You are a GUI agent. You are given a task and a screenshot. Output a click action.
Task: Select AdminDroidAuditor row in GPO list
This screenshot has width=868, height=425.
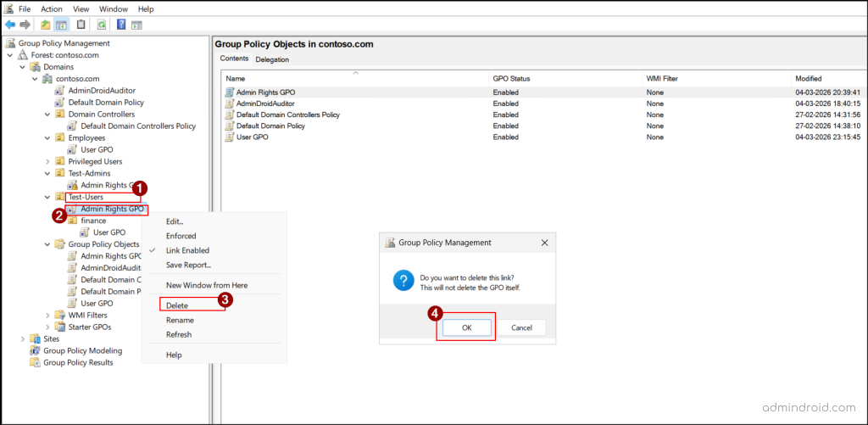coord(543,103)
